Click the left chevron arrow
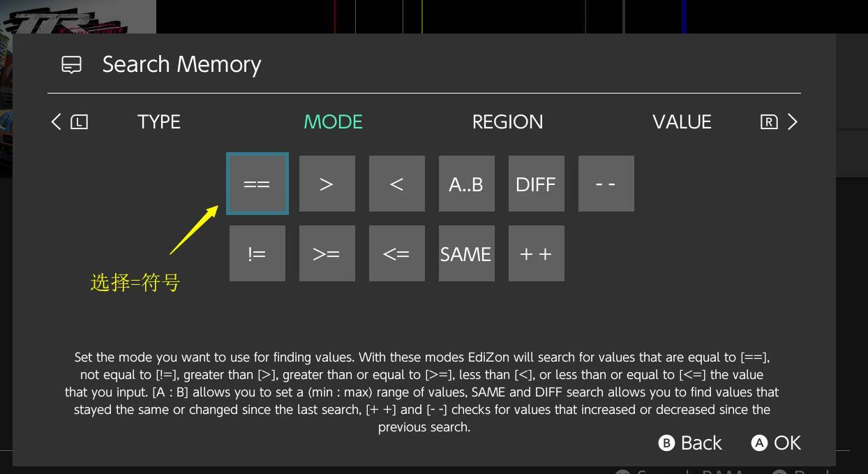868x474 pixels. [x=57, y=121]
